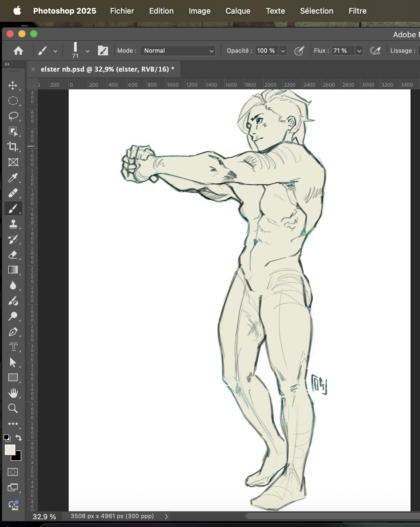Open the Filtre menu

[x=357, y=11]
